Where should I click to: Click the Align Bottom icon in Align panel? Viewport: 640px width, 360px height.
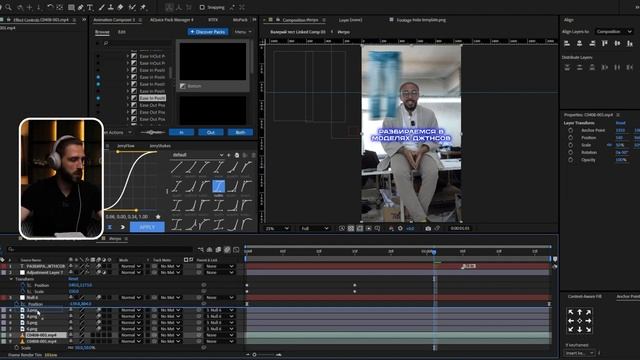(630, 43)
